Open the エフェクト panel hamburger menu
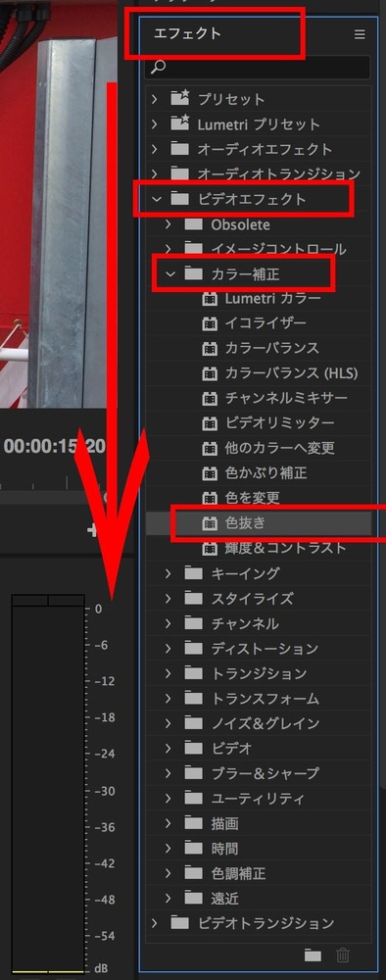The image size is (386, 980). 360,34
